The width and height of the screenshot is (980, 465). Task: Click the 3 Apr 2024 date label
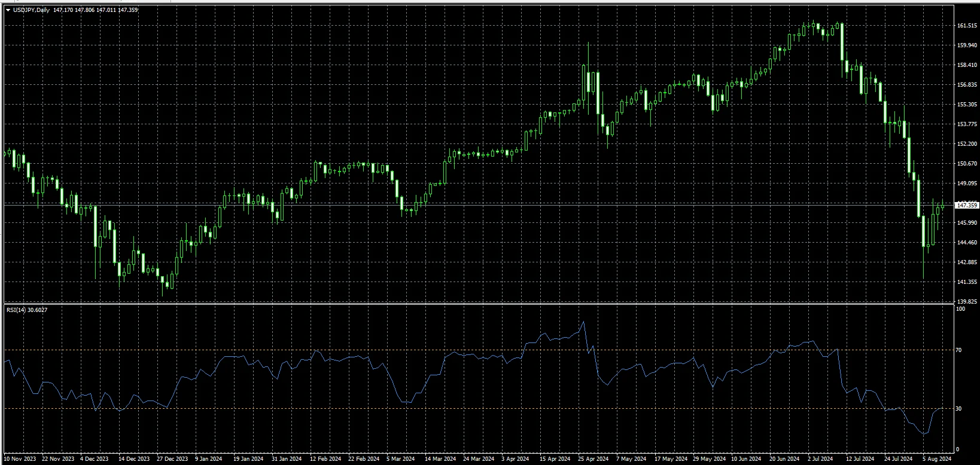(515, 460)
